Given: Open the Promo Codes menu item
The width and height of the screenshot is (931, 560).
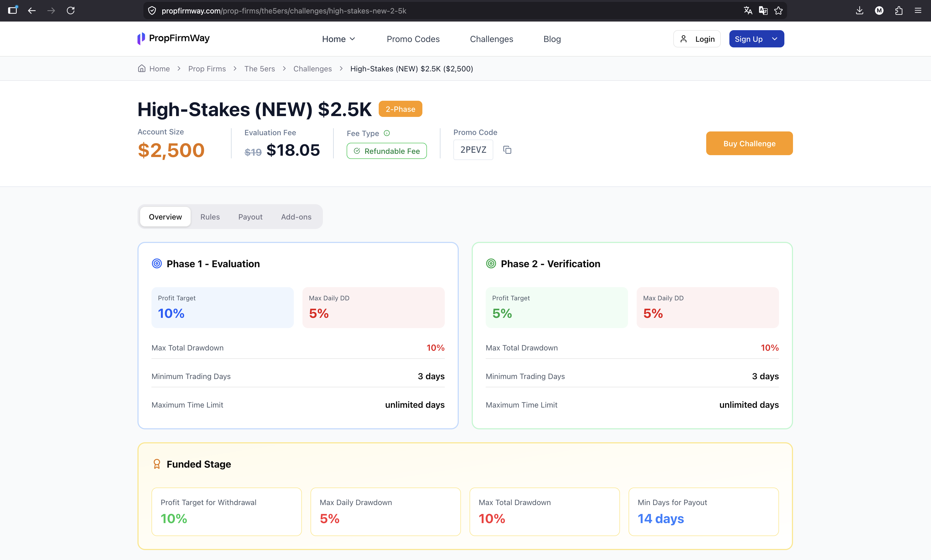Looking at the screenshot, I should click(413, 39).
